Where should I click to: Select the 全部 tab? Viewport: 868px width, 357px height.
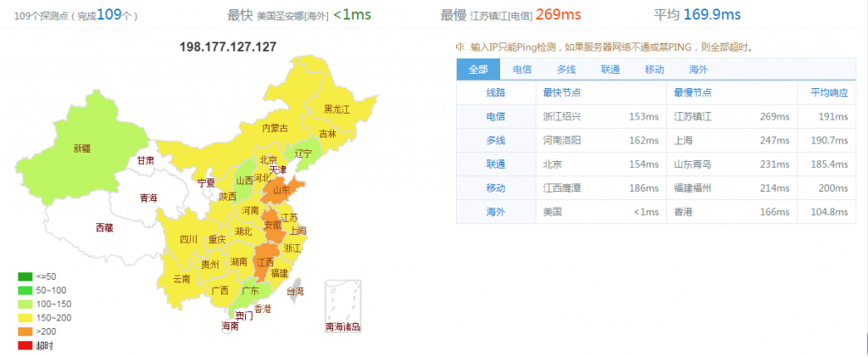click(478, 70)
